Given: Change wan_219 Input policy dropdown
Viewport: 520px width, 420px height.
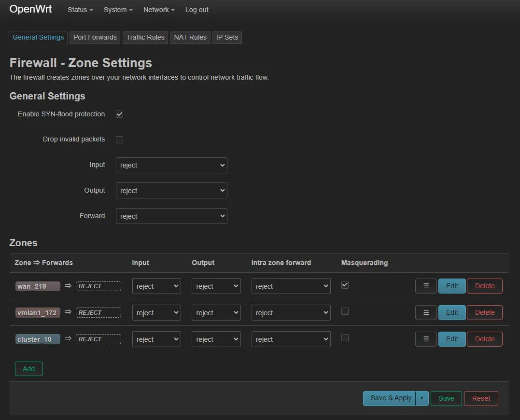Looking at the screenshot, I should click(x=156, y=286).
